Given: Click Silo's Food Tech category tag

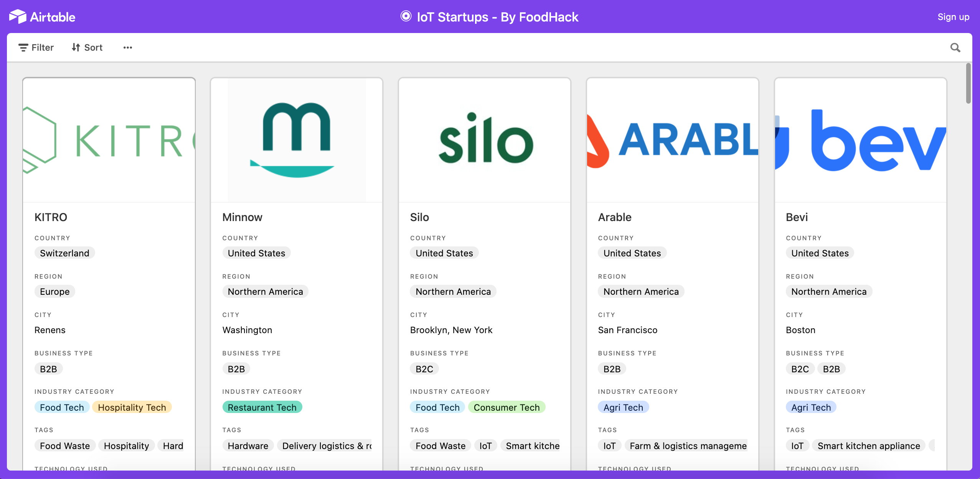Looking at the screenshot, I should [437, 407].
